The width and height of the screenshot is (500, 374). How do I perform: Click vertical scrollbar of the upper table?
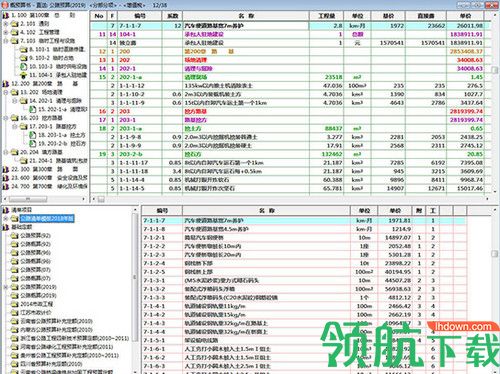495,103
